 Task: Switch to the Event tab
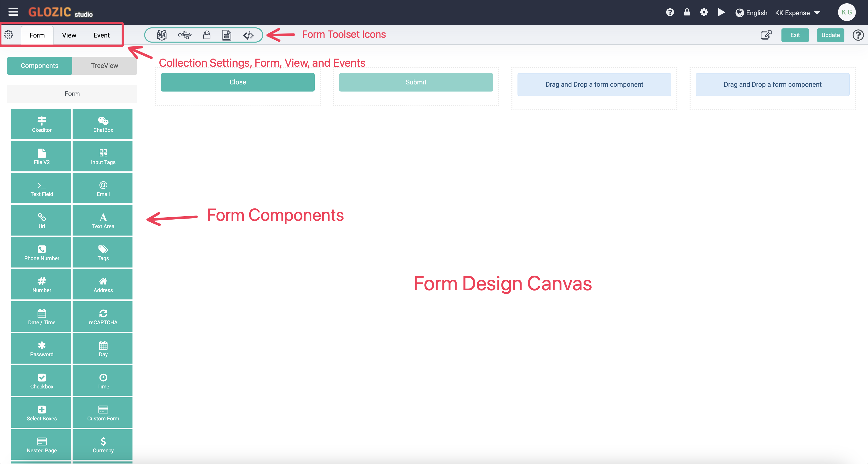pos(102,35)
